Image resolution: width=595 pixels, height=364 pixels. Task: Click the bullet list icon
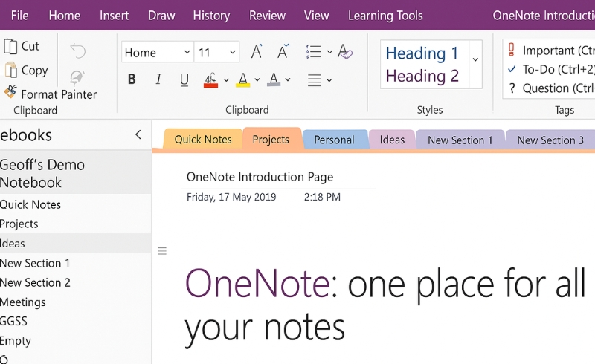pos(314,52)
